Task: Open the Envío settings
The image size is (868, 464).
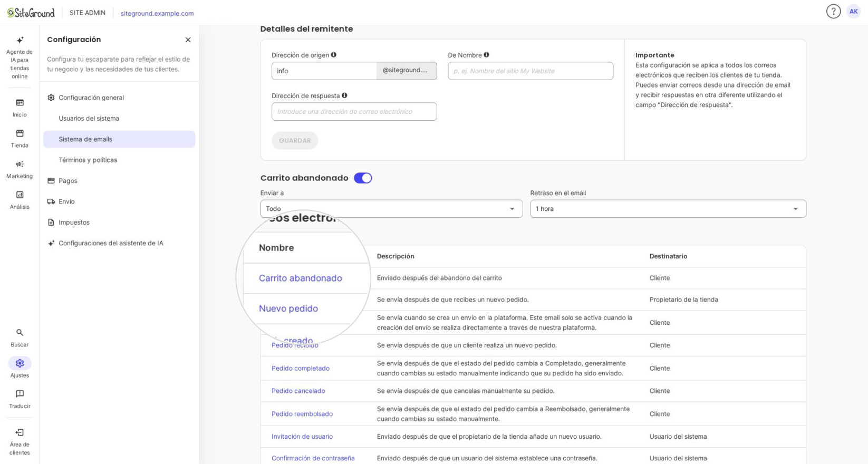Action: [119, 201]
